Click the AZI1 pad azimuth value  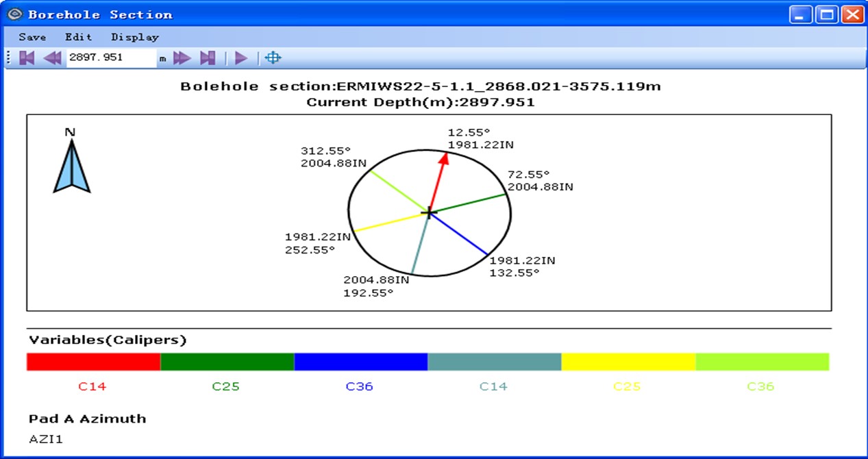[46, 439]
